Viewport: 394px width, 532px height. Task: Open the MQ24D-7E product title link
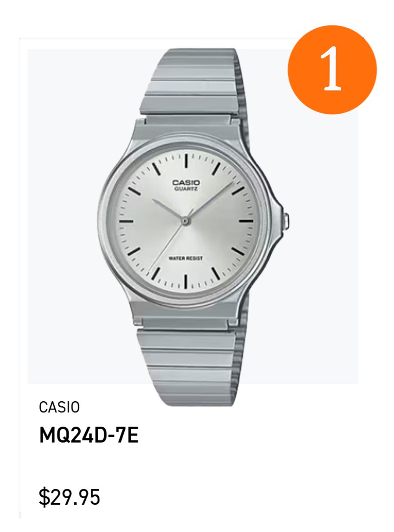pyautogui.click(x=89, y=436)
